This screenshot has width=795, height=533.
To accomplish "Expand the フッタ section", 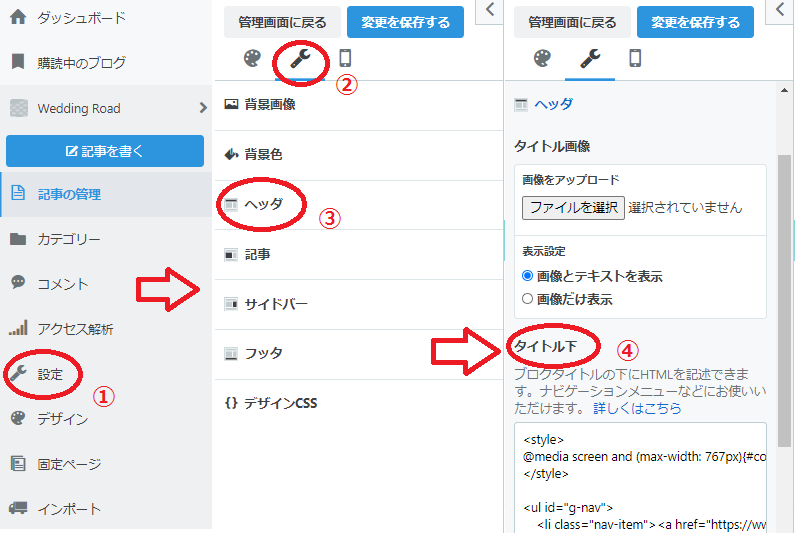I will click(x=358, y=353).
